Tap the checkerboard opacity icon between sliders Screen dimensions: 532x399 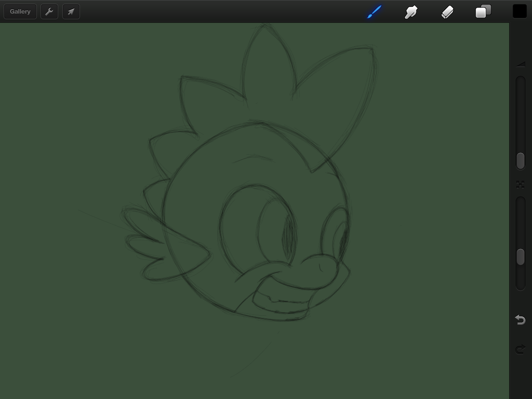point(520,184)
